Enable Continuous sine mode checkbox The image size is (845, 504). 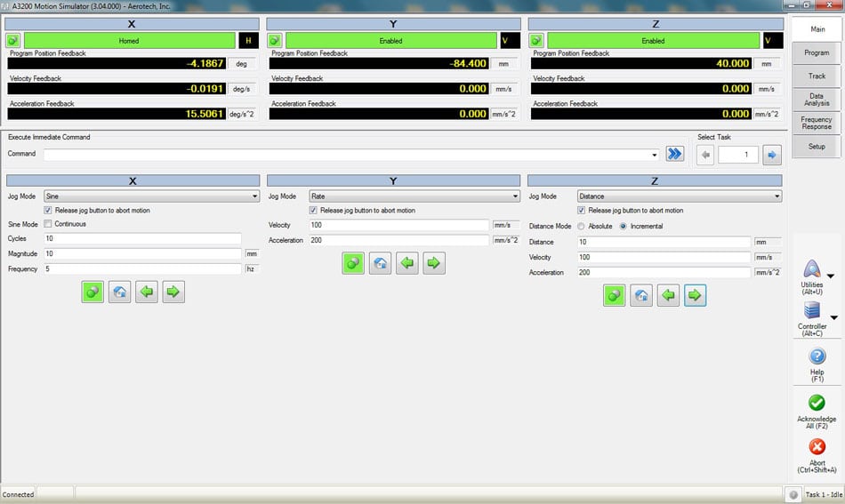click(x=48, y=224)
